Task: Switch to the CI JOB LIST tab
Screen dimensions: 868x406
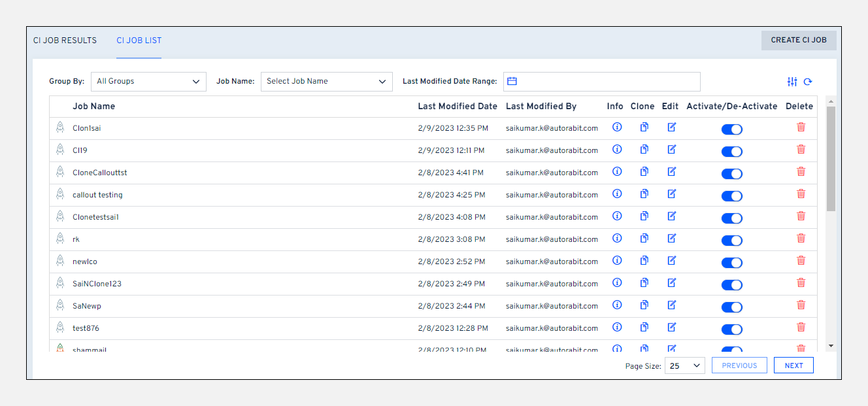Action: point(139,40)
